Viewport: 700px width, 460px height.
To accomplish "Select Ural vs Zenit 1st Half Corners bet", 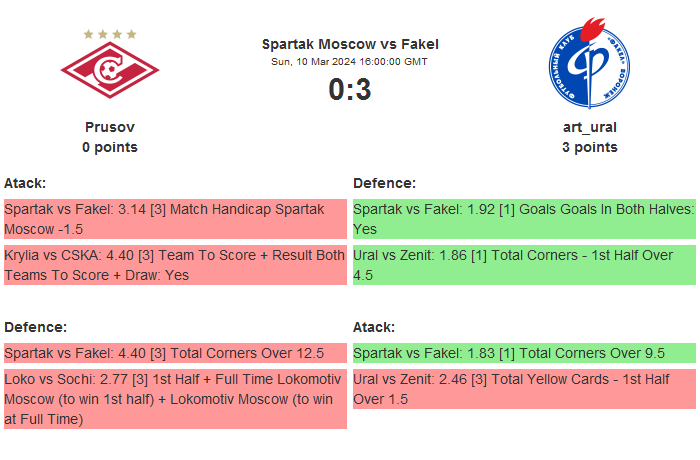I will (x=524, y=265).
